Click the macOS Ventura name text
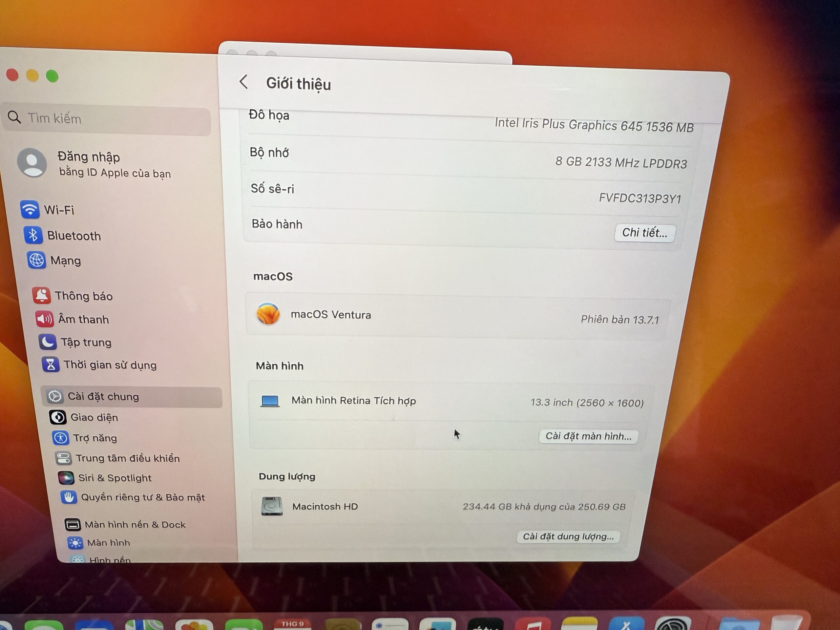The height and width of the screenshot is (630, 840). 331,314
